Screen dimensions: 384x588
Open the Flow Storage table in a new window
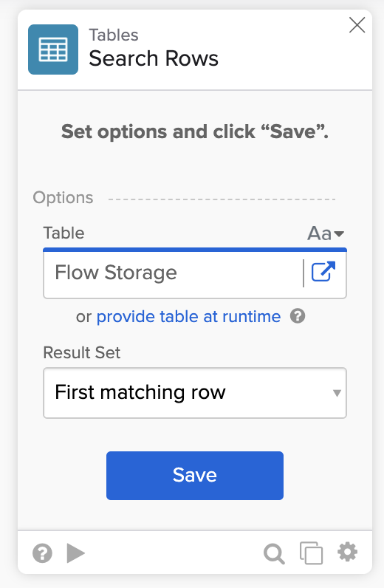(323, 272)
